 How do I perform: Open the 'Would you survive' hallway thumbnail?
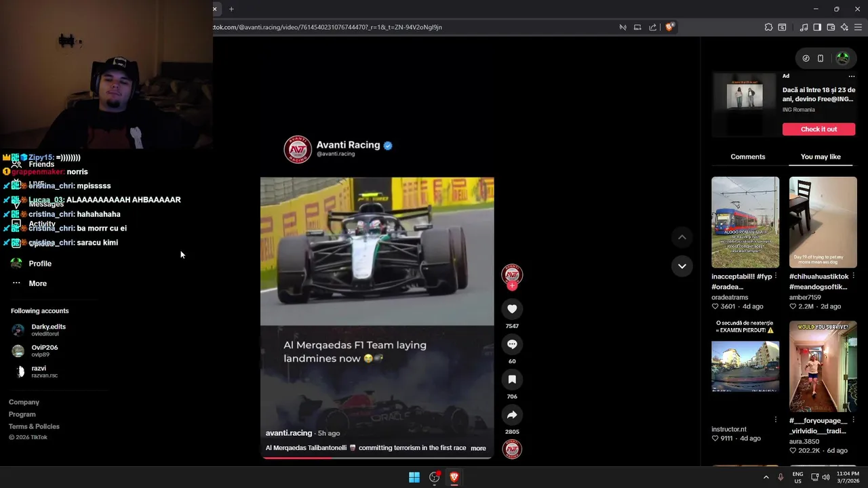(823, 366)
